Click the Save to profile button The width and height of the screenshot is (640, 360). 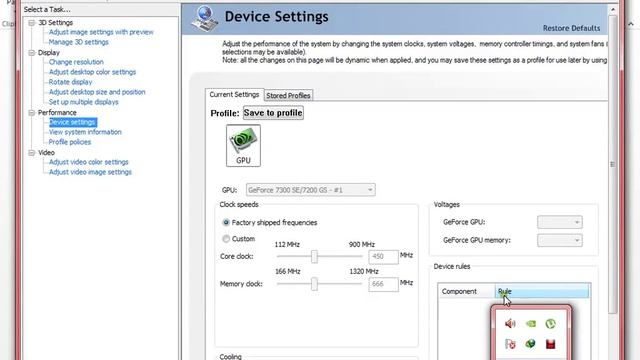pyautogui.click(x=273, y=113)
